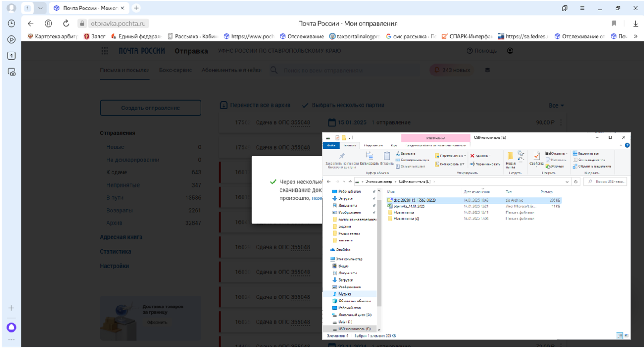The height and width of the screenshot is (348, 644).
Task: Click Explorer up-arrow to parent folder
Action: coord(350,182)
